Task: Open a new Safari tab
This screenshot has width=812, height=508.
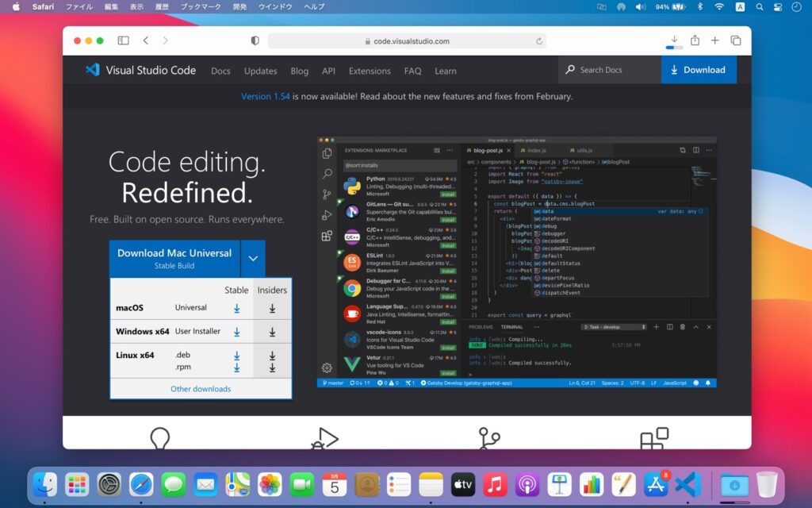Action: 714,40
